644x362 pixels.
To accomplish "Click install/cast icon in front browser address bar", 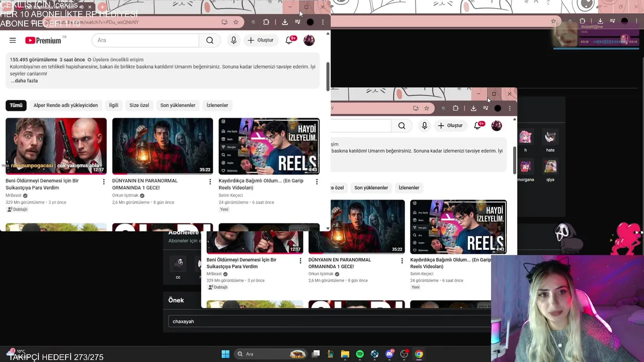I will [224, 22].
